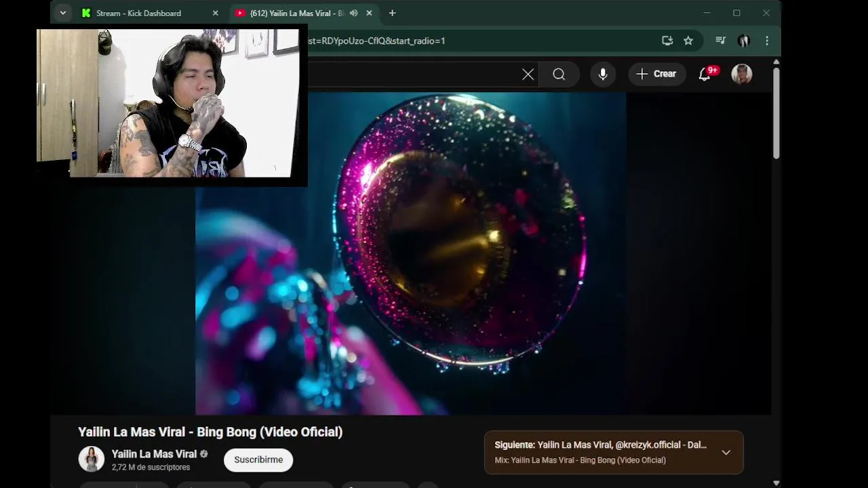868x488 pixels.
Task: Click the browser address bar URL
Action: pos(376,41)
